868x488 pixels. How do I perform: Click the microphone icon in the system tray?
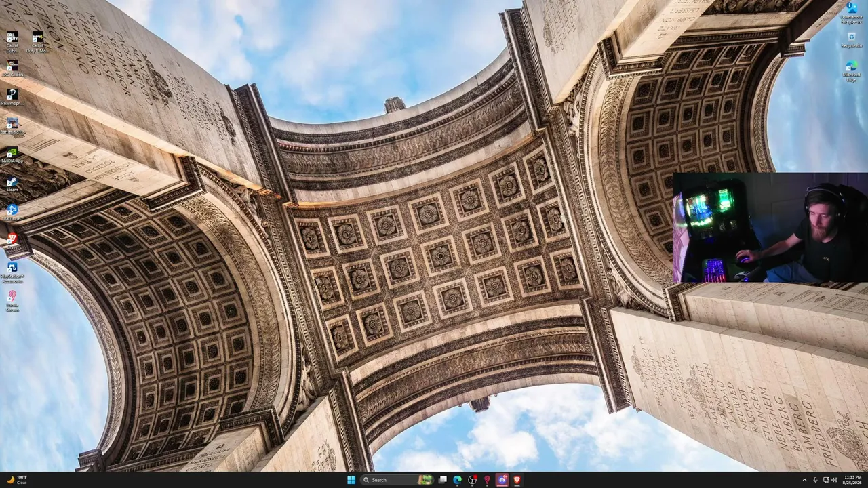815,480
